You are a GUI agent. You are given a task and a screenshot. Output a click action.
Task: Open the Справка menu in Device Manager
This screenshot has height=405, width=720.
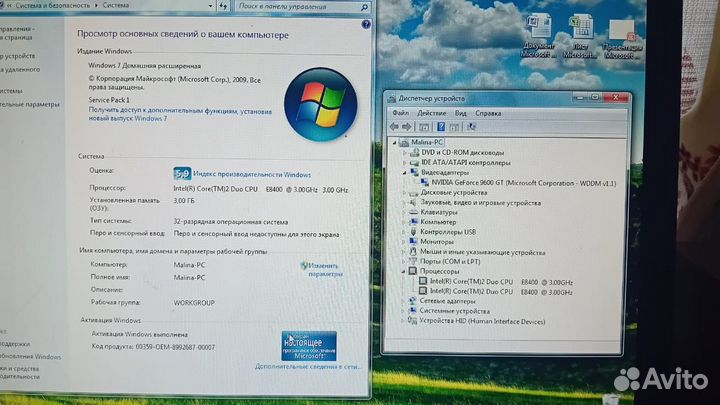click(x=488, y=114)
